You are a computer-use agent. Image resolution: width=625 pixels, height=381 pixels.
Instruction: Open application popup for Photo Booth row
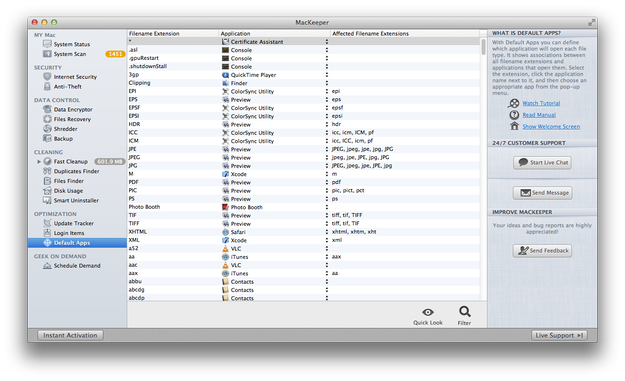(326, 207)
